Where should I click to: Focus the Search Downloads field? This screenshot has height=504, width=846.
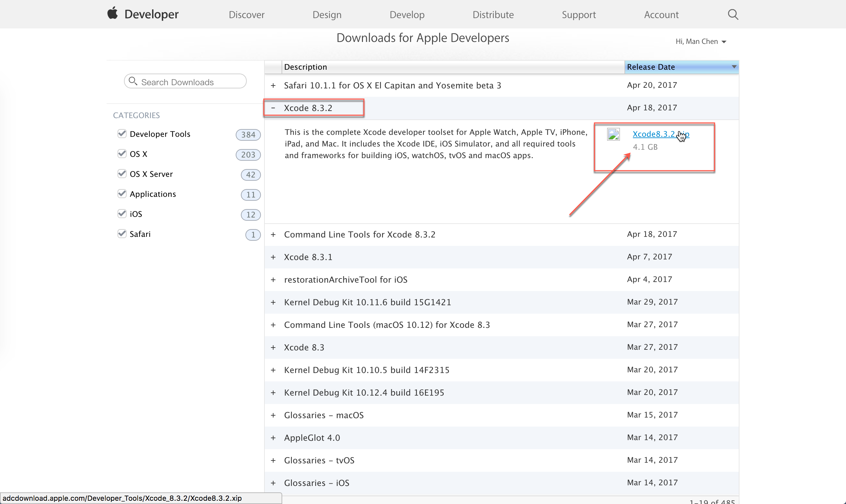185,82
